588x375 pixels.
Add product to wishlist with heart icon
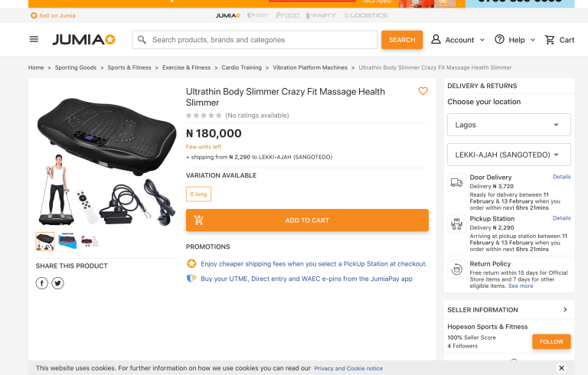point(423,91)
